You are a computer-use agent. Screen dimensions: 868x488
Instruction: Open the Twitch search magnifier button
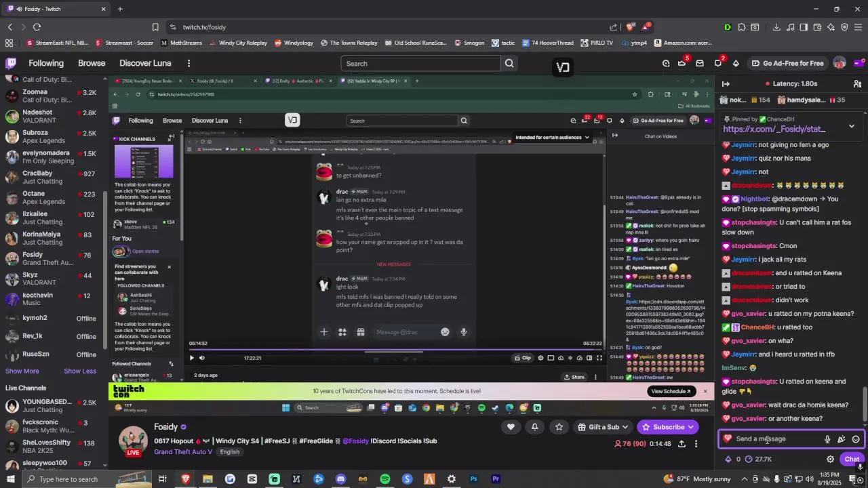(x=509, y=63)
